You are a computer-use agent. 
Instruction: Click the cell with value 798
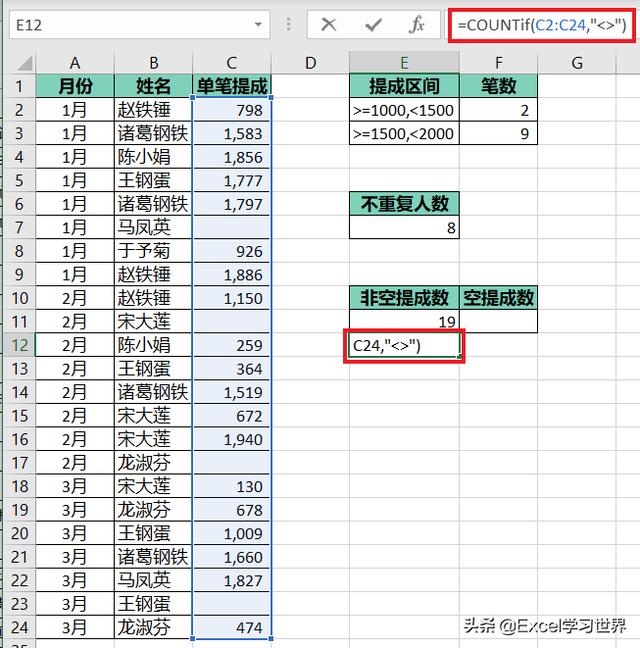231,110
